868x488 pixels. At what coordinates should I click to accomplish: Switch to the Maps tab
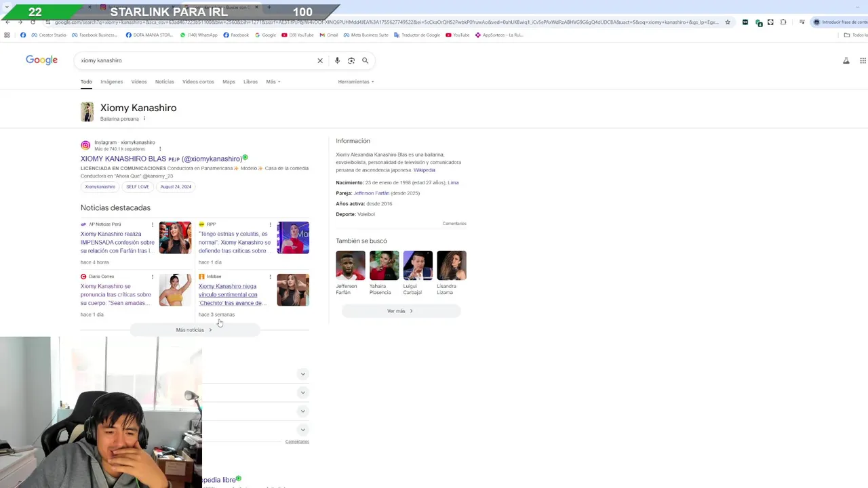[x=229, y=81]
